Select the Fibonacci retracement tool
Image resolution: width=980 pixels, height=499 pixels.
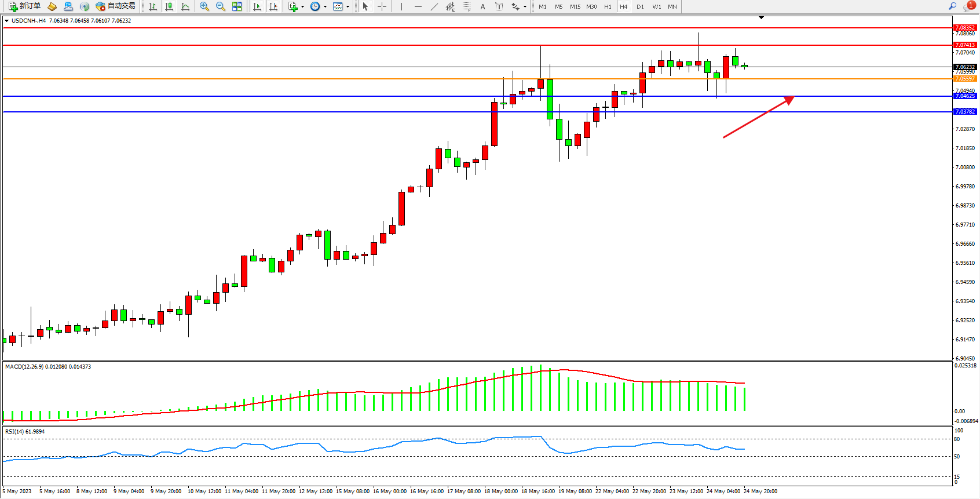467,6
